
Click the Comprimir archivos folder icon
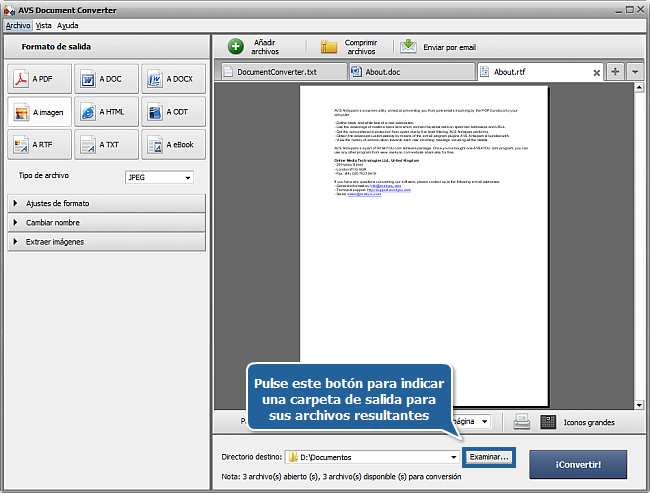[329, 46]
